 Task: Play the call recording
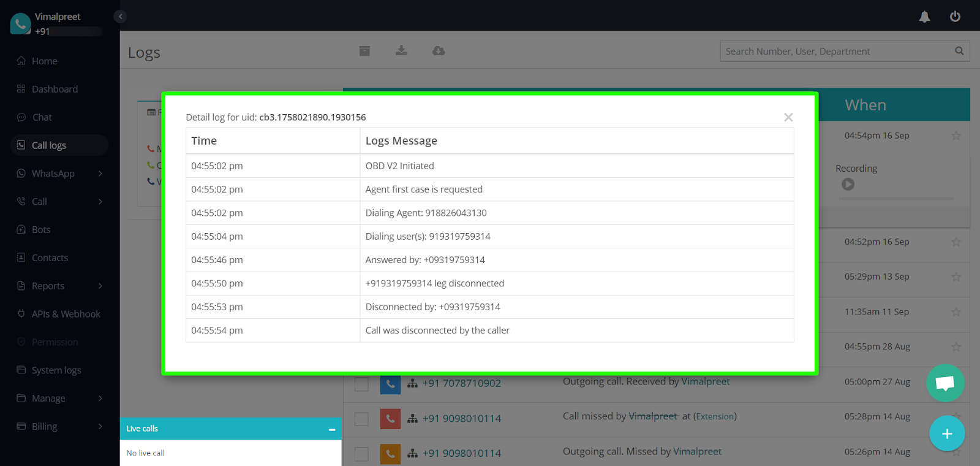(848, 184)
